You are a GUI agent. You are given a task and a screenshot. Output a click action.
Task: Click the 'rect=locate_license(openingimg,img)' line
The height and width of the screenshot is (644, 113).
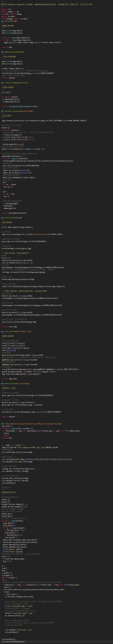19,322
